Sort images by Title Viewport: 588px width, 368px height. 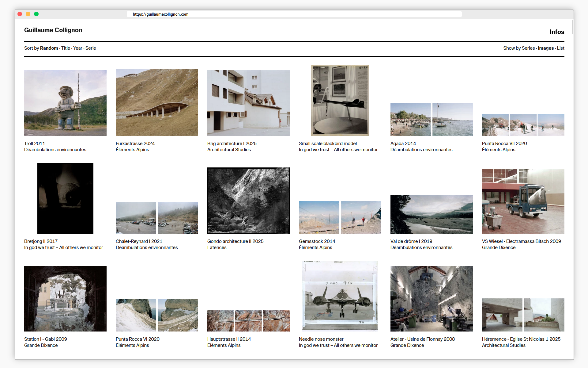click(x=66, y=48)
